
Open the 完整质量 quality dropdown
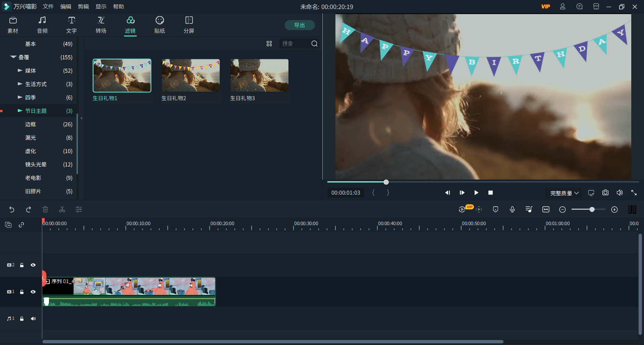tap(564, 193)
